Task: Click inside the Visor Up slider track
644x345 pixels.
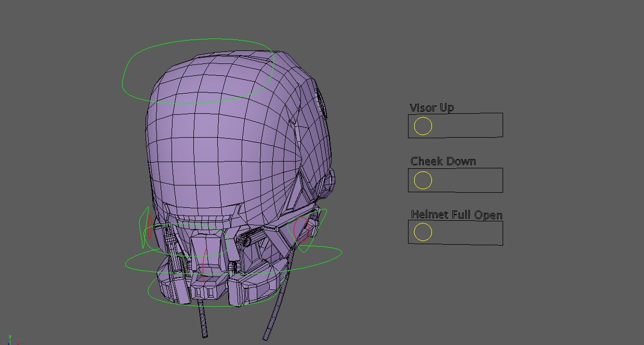Action: click(468, 125)
